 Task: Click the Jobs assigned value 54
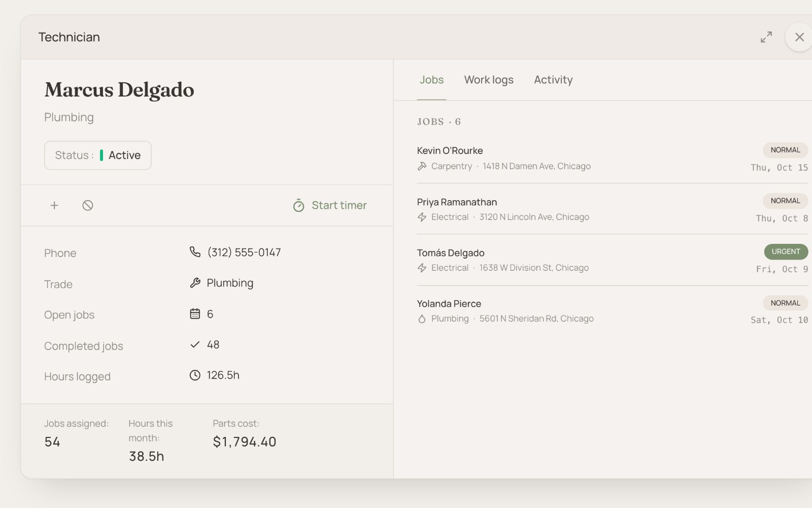tap(52, 442)
